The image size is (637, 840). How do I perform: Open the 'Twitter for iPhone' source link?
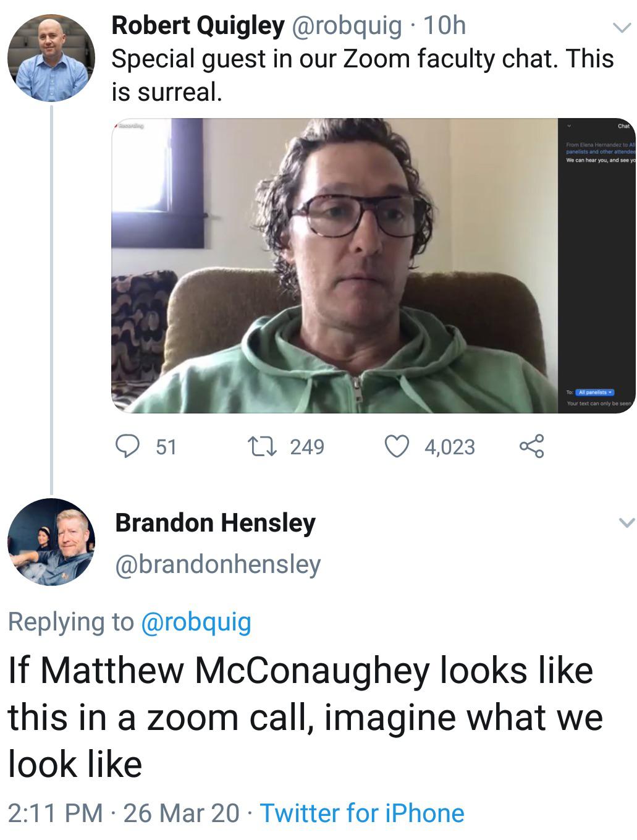pyautogui.click(x=361, y=813)
